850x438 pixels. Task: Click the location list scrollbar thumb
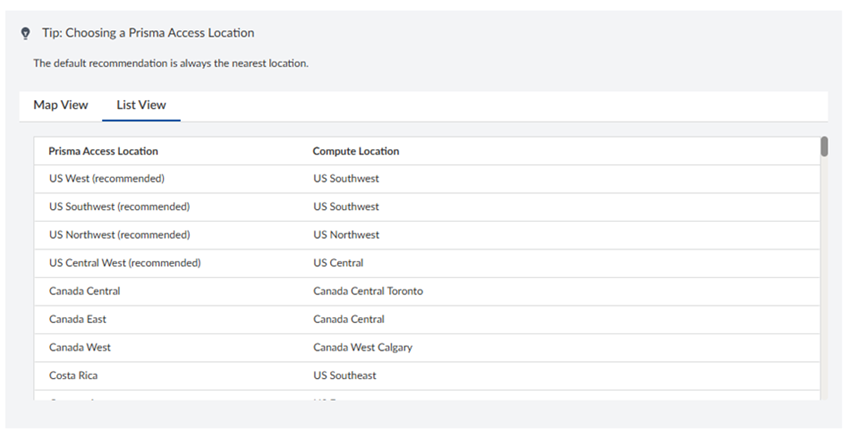[x=824, y=147]
